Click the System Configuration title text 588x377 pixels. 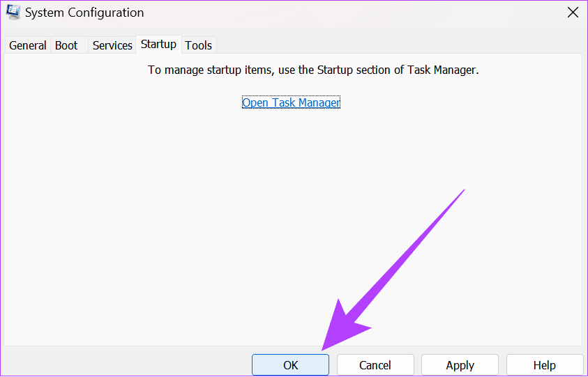(x=84, y=13)
